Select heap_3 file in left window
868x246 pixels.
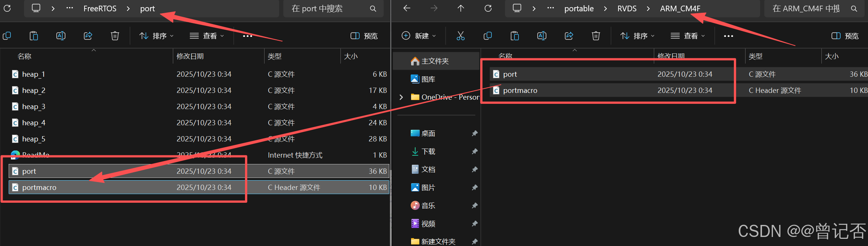(x=199, y=106)
